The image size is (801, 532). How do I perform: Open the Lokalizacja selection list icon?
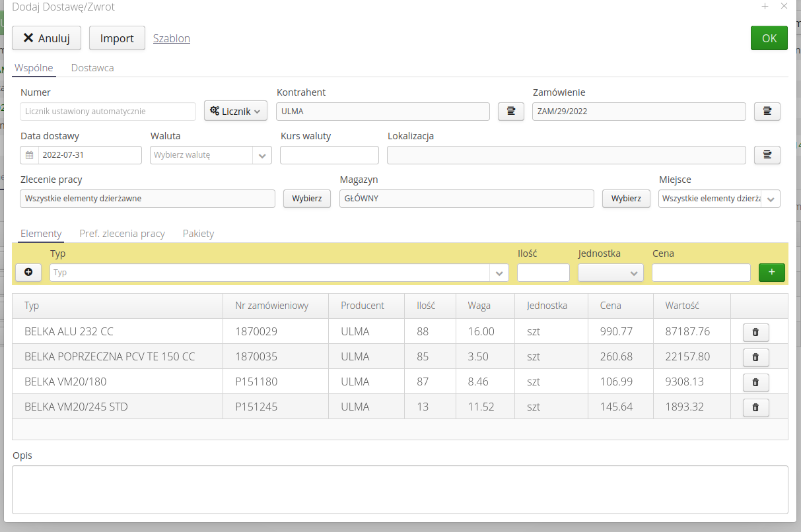tap(767, 154)
